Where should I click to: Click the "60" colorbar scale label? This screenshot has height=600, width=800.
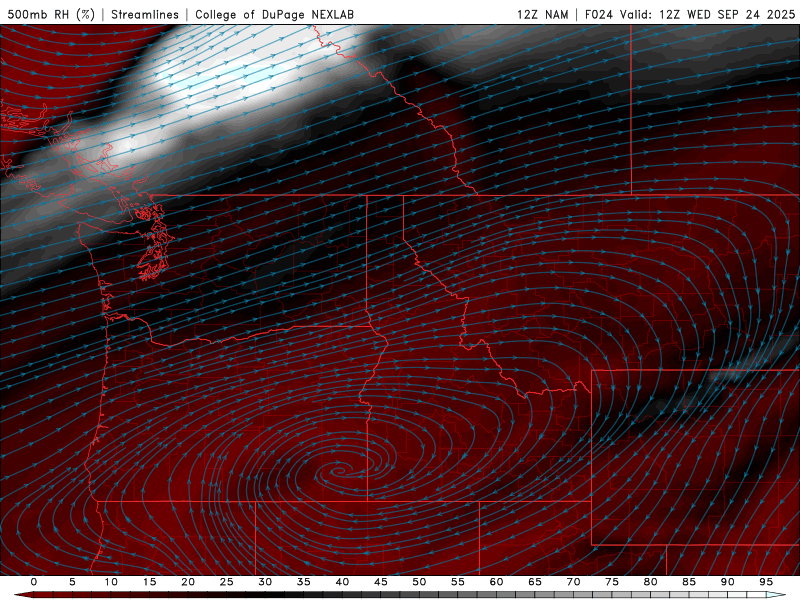496,582
